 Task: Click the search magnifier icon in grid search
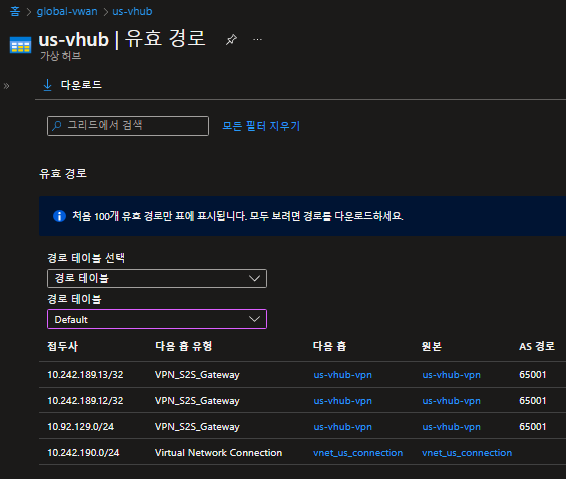[x=57, y=126]
